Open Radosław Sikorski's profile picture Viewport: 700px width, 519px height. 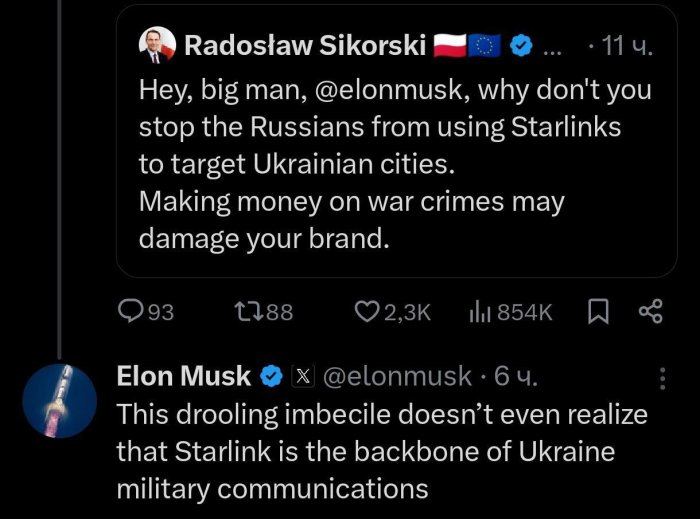coord(159,45)
